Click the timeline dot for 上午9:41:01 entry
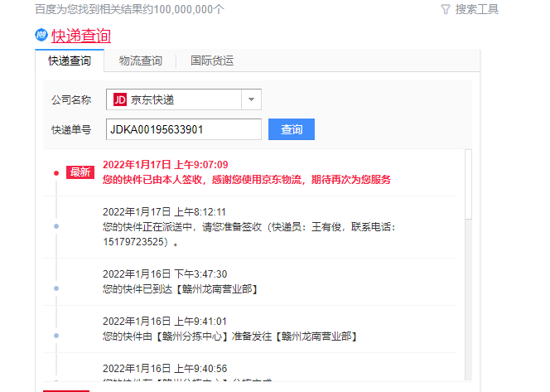 [x=56, y=336]
